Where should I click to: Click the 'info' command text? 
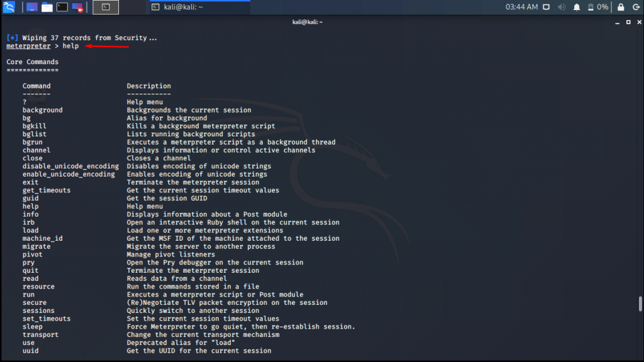[30, 214]
